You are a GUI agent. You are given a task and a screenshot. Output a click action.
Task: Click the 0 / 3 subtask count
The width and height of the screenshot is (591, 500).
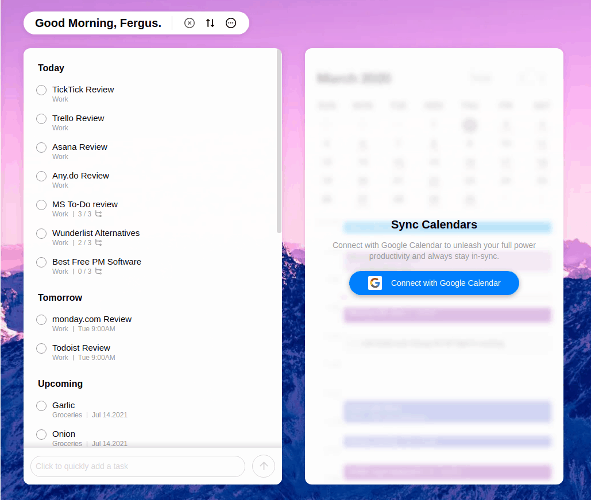[x=84, y=271]
